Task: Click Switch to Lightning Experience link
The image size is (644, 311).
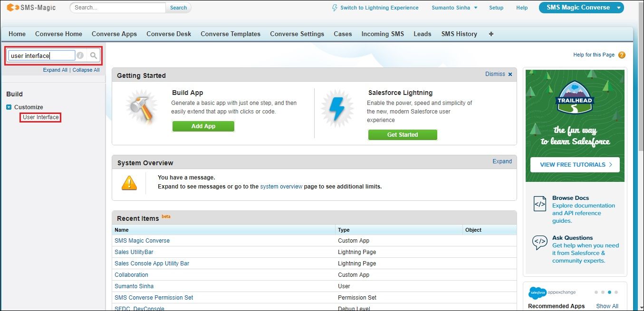Action: pyautogui.click(x=379, y=8)
